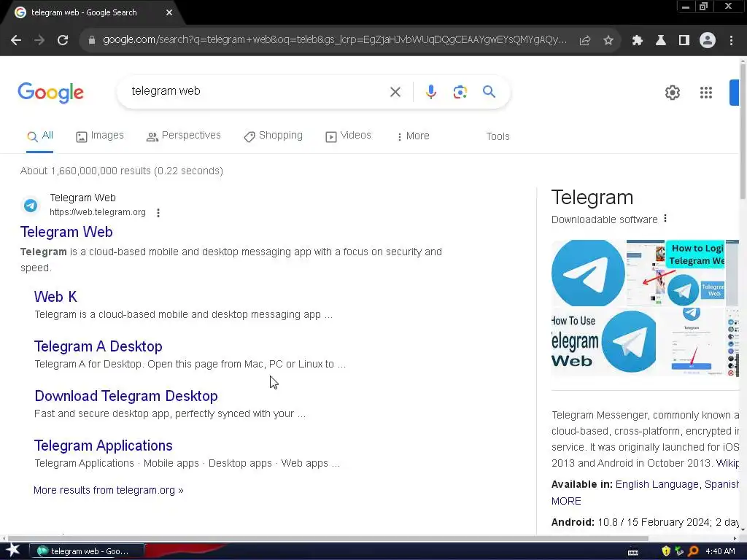Click the Telegram Web favicon in result
This screenshot has width=747, height=560.
coord(31,205)
